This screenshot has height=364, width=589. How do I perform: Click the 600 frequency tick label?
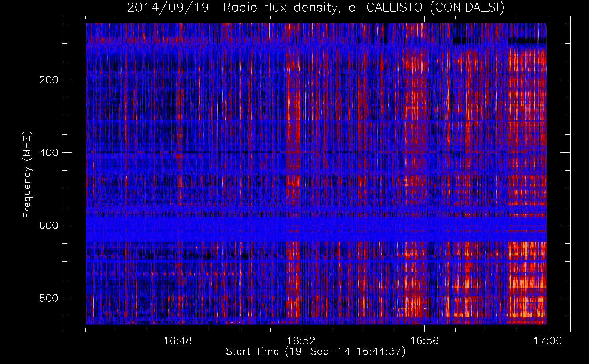(x=48, y=225)
